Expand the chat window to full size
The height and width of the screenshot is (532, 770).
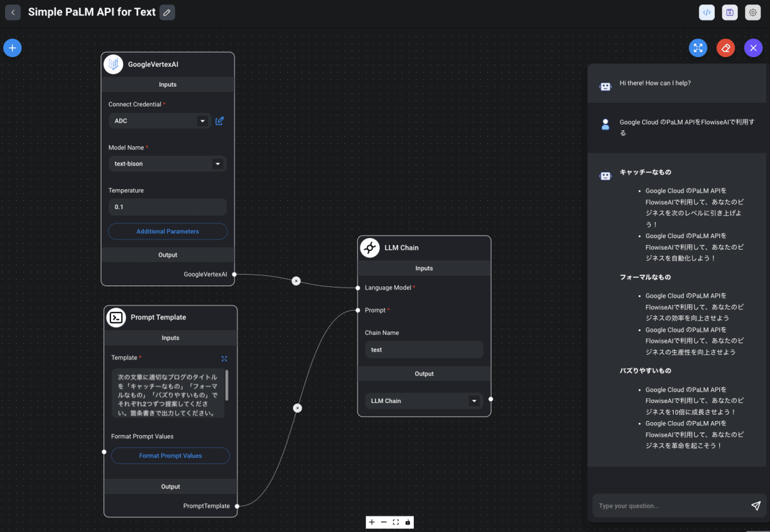pyautogui.click(x=698, y=48)
